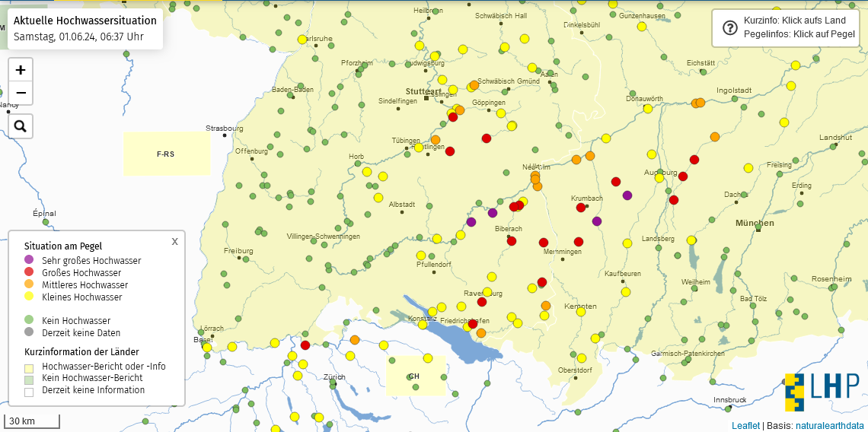The width and height of the screenshot is (868, 432).
Task: Open the LHP logo link
Action: coord(822,392)
